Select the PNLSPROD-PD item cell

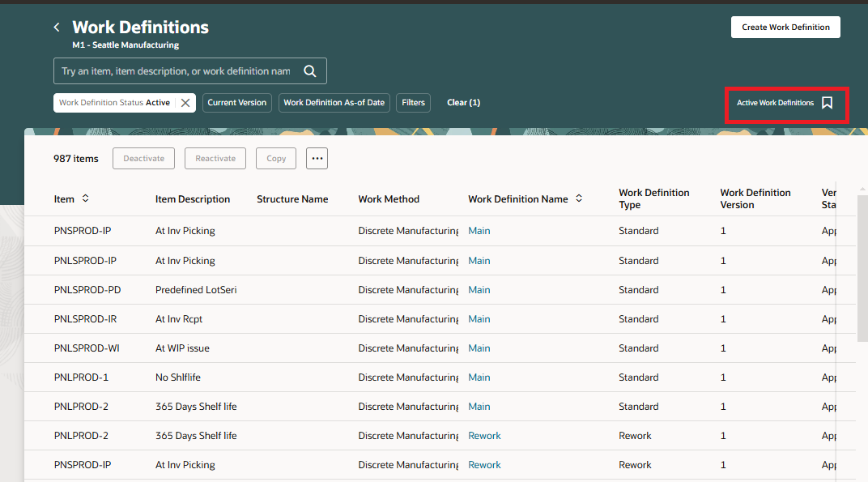pos(87,290)
